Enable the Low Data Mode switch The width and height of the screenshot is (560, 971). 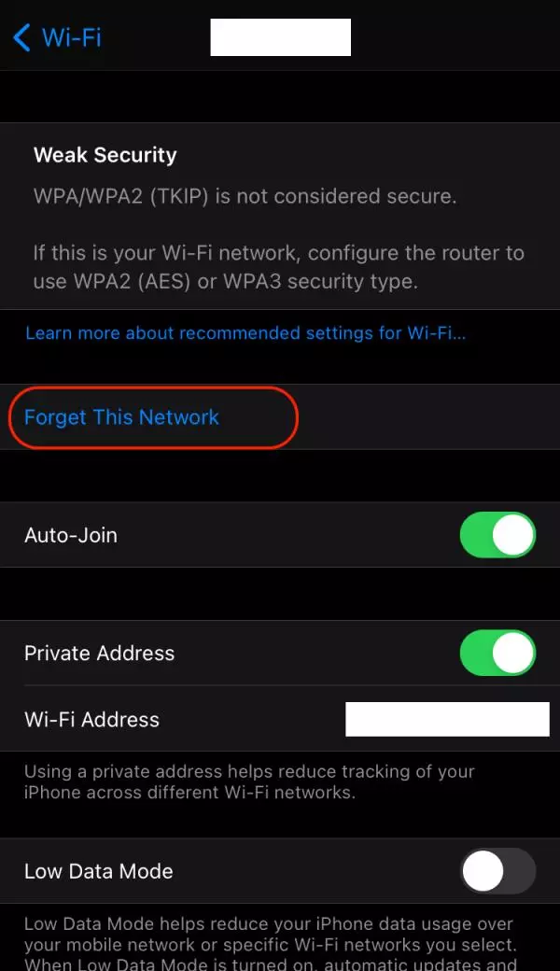tap(497, 871)
